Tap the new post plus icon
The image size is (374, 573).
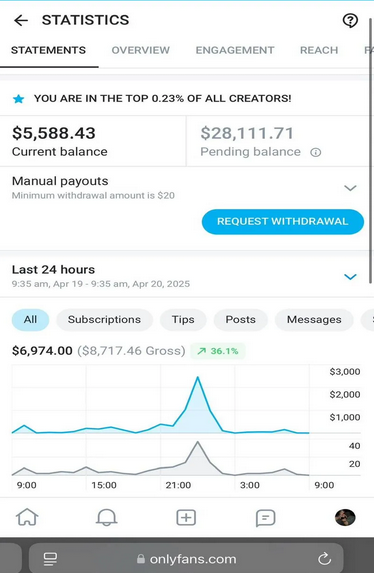[x=186, y=517]
